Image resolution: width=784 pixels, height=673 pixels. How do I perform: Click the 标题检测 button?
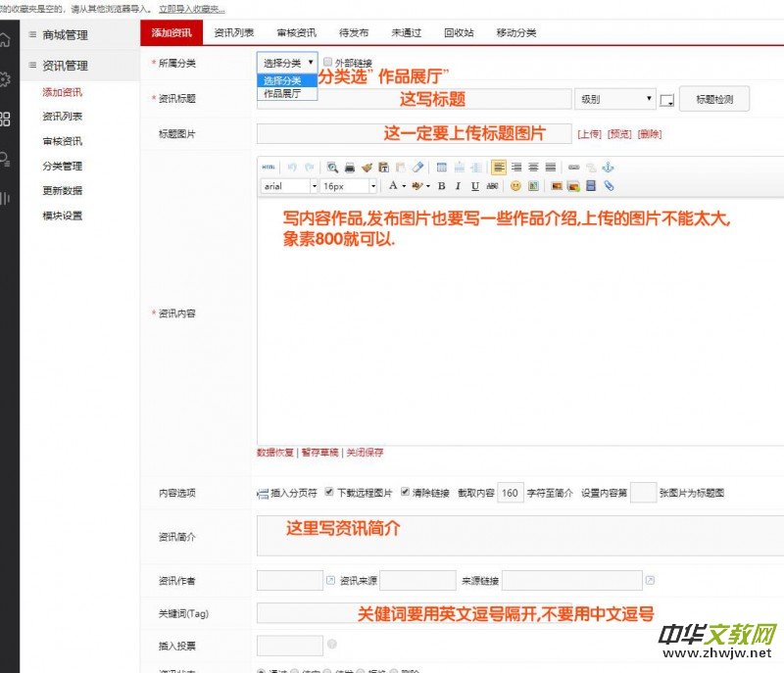[x=716, y=99]
